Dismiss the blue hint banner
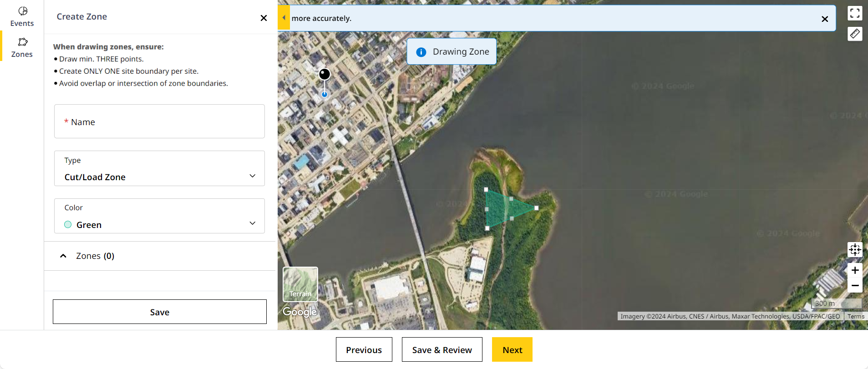This screenshot has width=868, height=369. click(824, 19)
